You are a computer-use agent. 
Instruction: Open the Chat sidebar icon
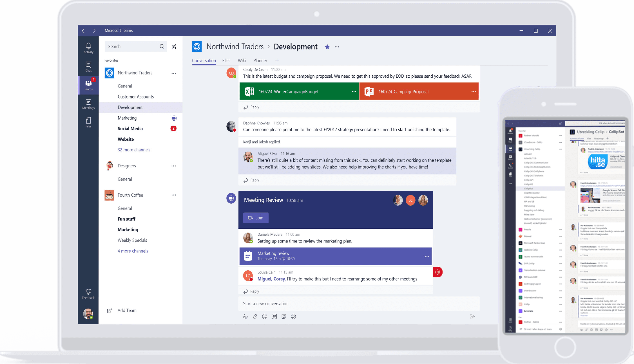(x=88, y=67)
